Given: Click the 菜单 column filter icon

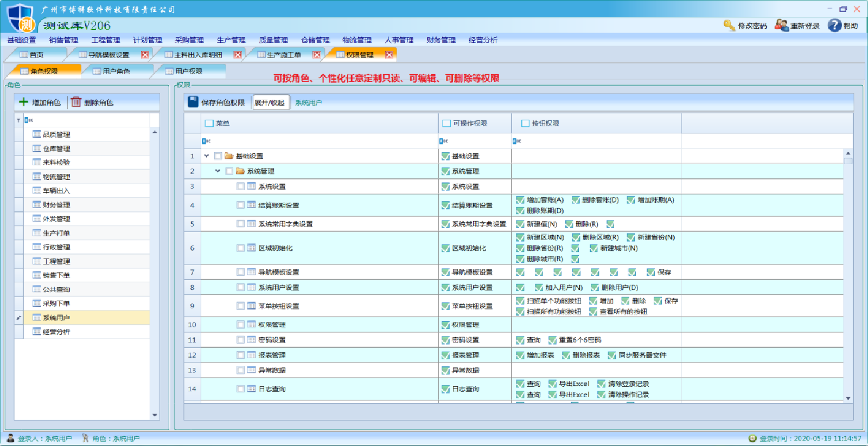Looking at the screenshot, I should tap(206, 141).
